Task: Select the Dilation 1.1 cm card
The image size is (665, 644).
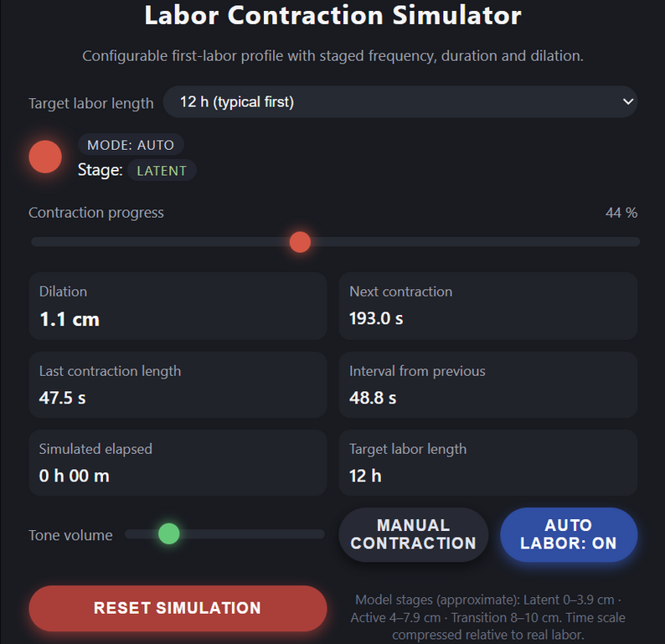Action: tap(178, 306)
